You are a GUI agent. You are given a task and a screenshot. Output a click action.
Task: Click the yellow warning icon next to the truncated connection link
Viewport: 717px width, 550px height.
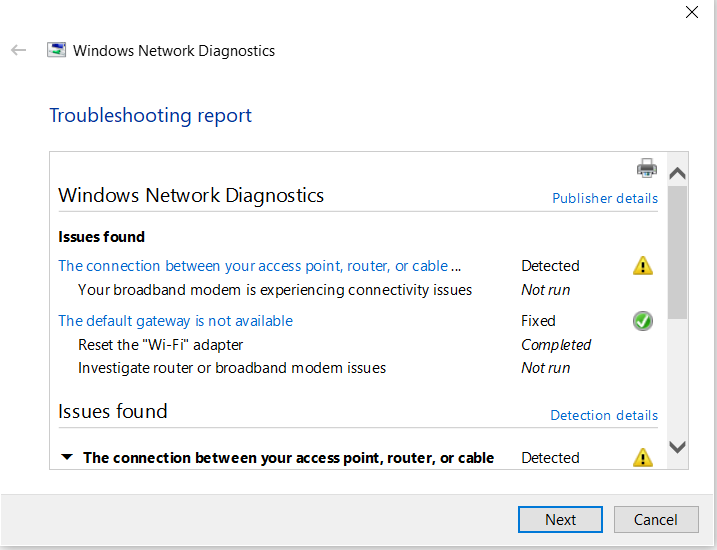coord(642,266)
